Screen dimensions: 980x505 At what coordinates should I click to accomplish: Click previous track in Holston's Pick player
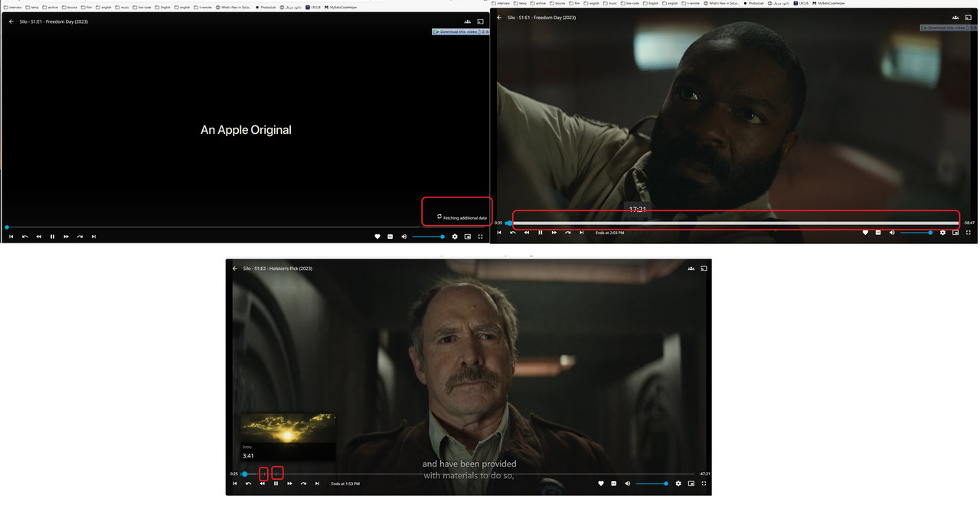point(235,484)
